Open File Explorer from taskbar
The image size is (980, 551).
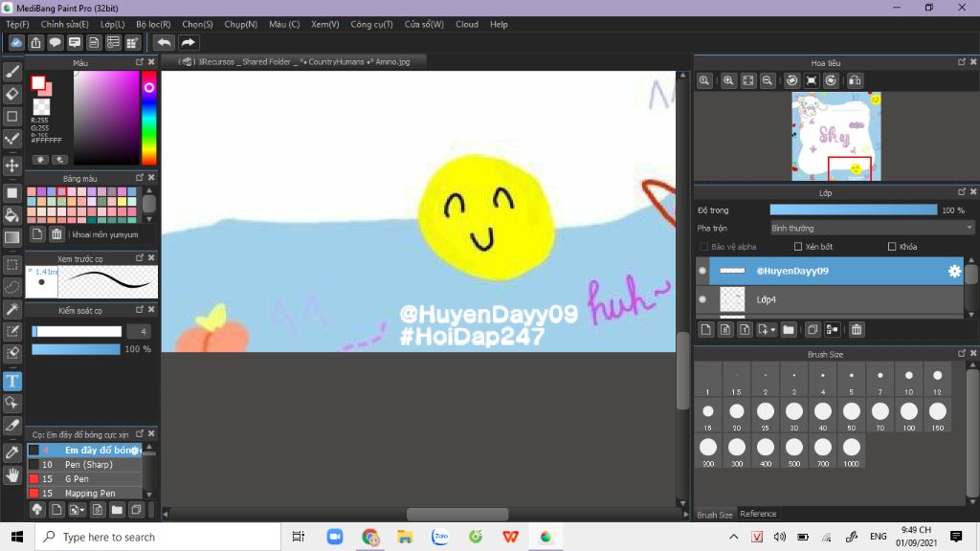[405, 537]
